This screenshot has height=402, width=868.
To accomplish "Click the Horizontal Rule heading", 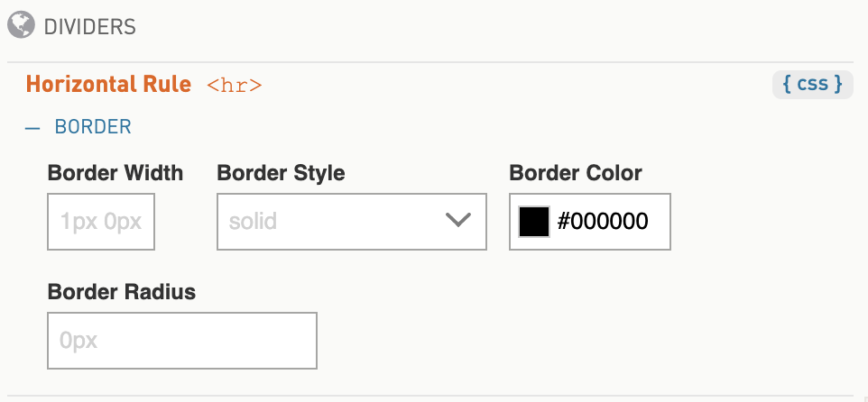I will click(108, 84).
